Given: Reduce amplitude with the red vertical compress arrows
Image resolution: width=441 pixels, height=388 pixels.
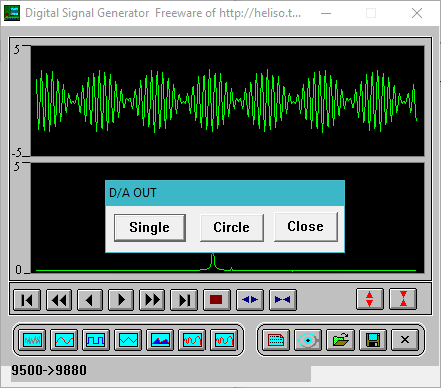Looking at the screenshot, I should click(403, 299).
